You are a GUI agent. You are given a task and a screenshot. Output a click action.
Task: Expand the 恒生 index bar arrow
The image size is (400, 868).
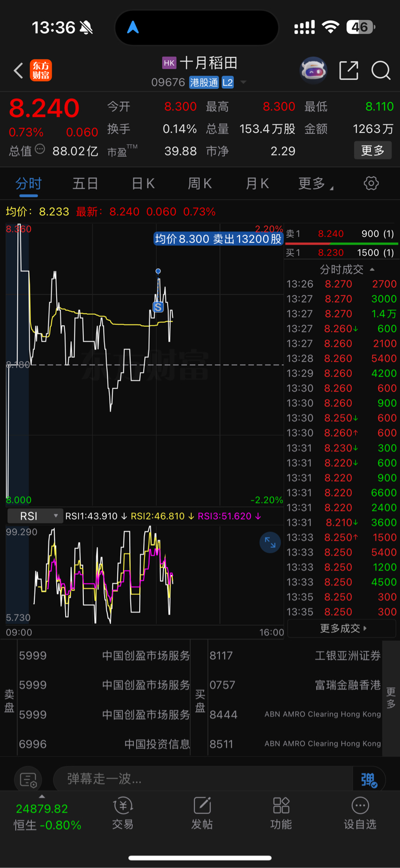42,797
